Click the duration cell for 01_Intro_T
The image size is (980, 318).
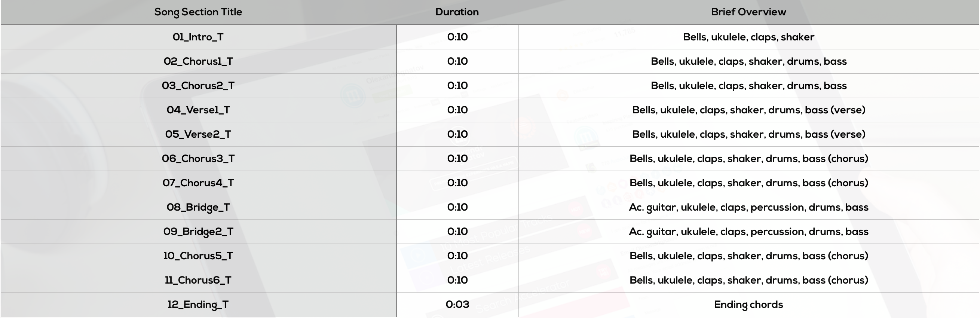457,37
